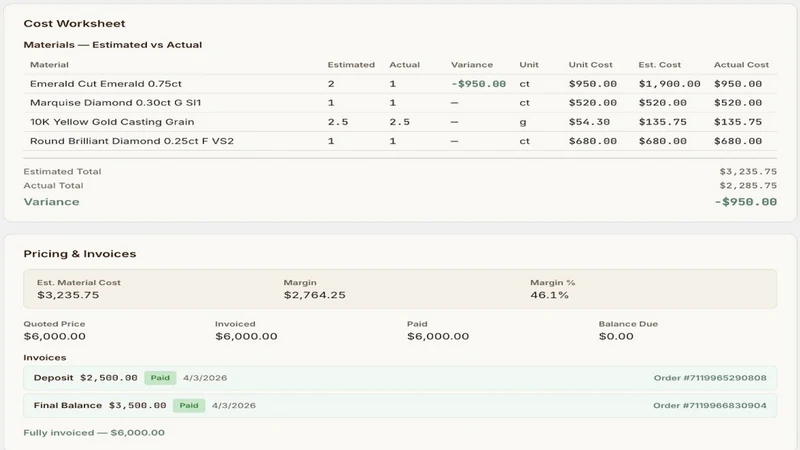
Task: Click the $135.75 Est. Cost cell for gold
Action: click(663, 122)
